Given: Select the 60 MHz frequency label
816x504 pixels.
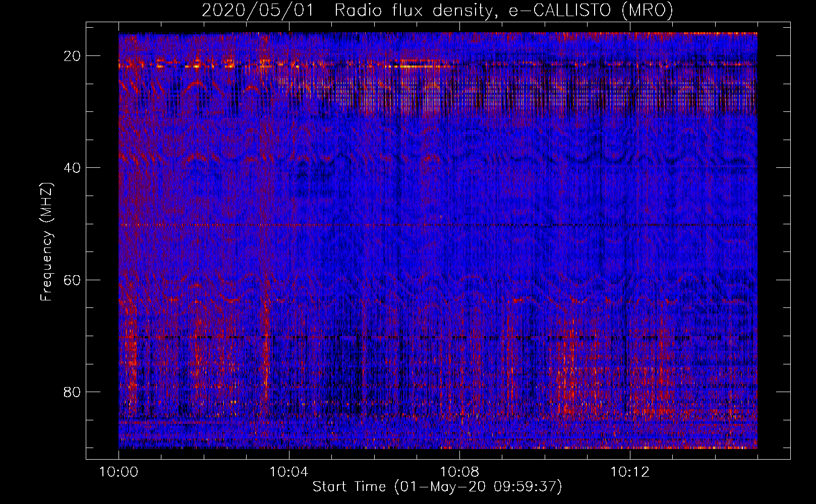Looking at the screenshot, I should pyautogui.click(x=72, y=280).
